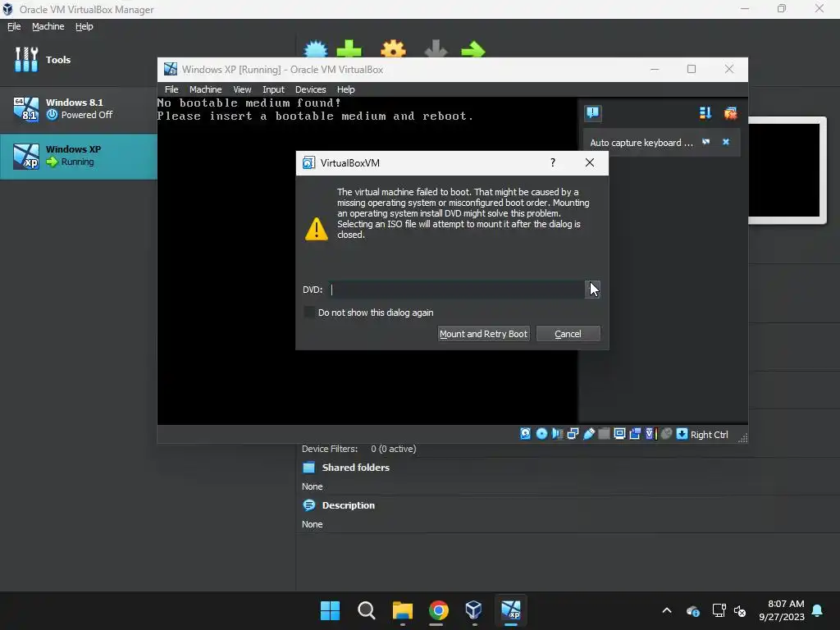Open the DVD selection dropdown arrow
This screenshot has height=630, width=840.
point(592,290)
